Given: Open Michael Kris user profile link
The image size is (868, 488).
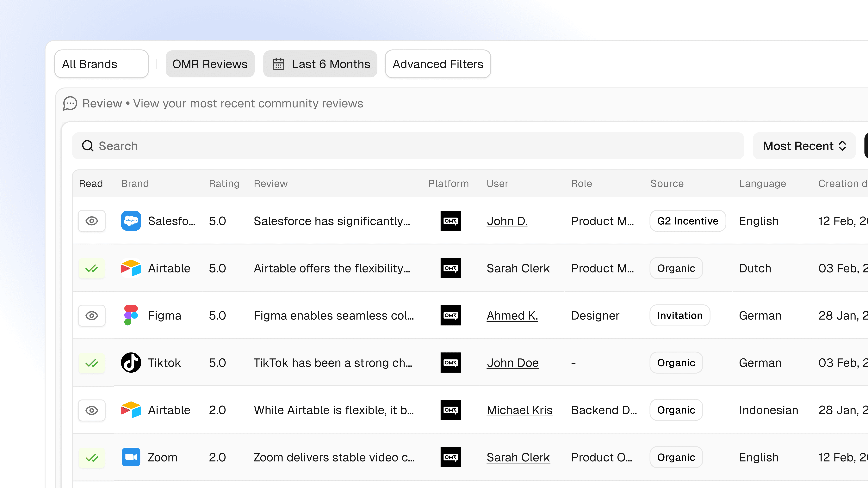Looking at the screenshot, I should coord(519,410).
